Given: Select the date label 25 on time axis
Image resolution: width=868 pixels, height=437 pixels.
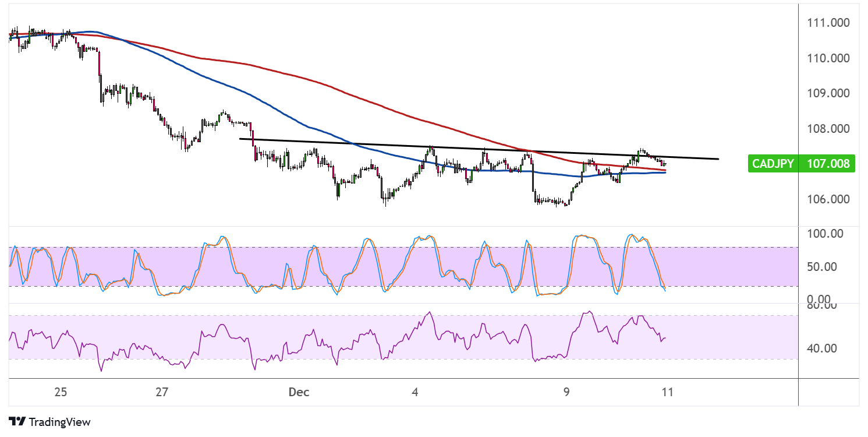Looking at the screenshot, I should (x=61, y=392).
